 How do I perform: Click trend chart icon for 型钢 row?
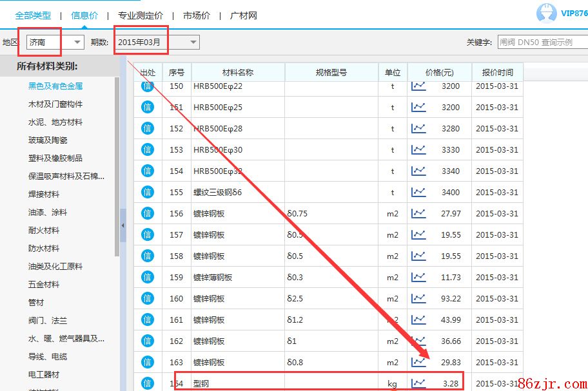418,383
